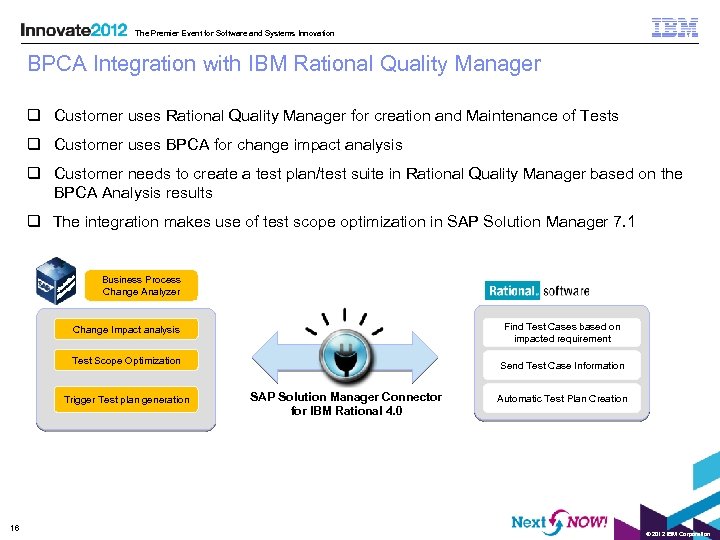Click the Rational software logo

coord(537,291)
